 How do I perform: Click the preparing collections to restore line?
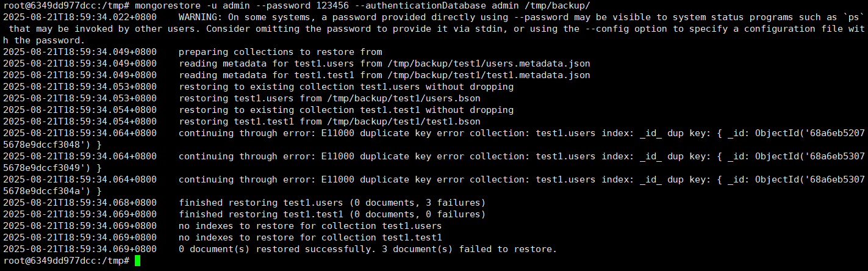[x=281, y=52]
